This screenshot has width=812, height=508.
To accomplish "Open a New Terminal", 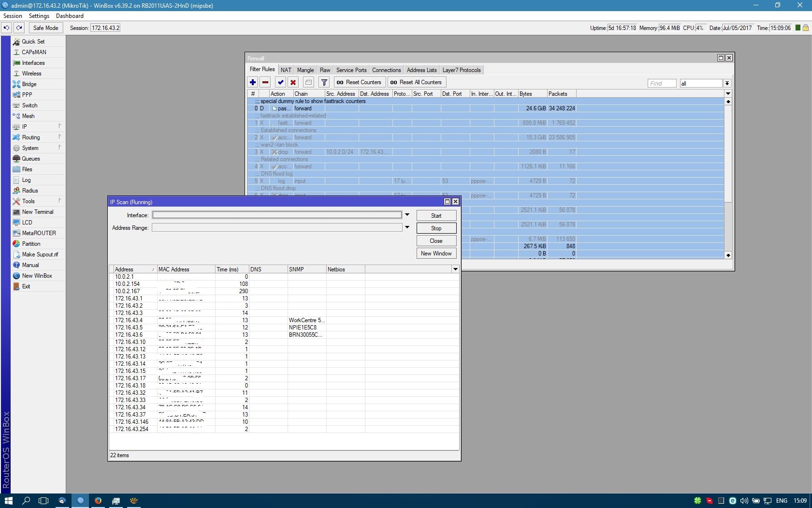I will tap(38, 212).
